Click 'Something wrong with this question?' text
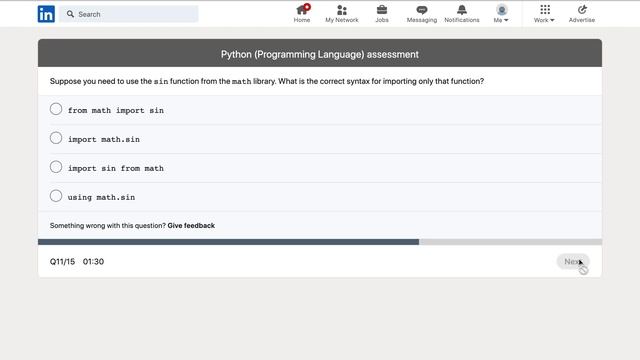The height and width of the screenshot is (360, 640). coord(108,225)
